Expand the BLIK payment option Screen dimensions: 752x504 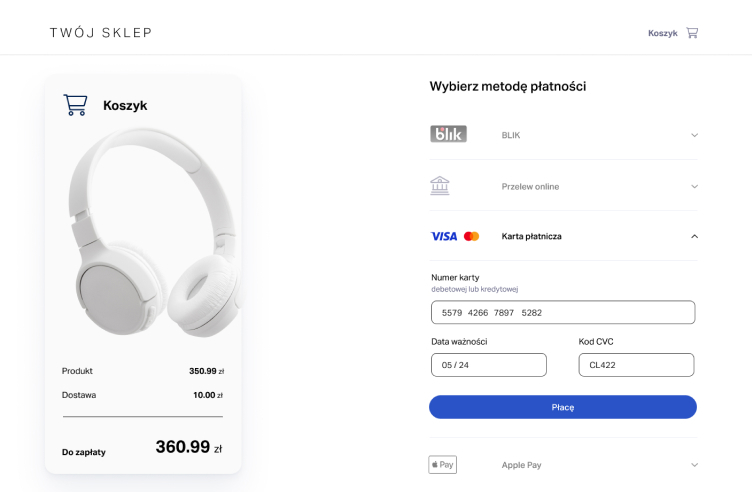[694, 135]
